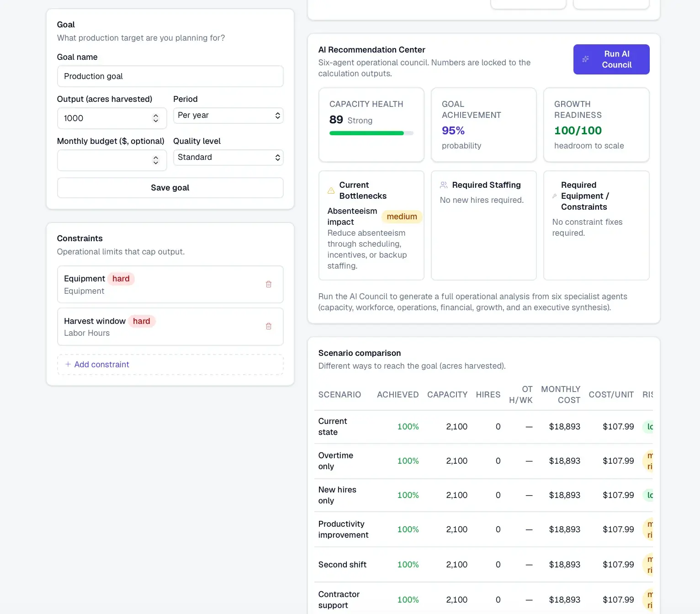Click the Monthly budget stepper arrows
This screenshot has height=614, width=700.
pyautogui.click(x=156, y=160)
